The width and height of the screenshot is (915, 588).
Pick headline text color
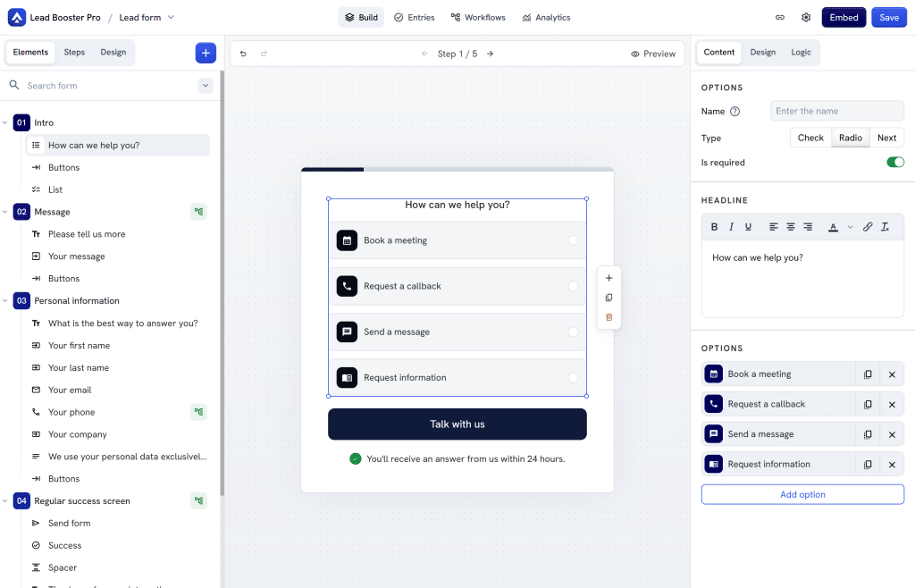834,227
